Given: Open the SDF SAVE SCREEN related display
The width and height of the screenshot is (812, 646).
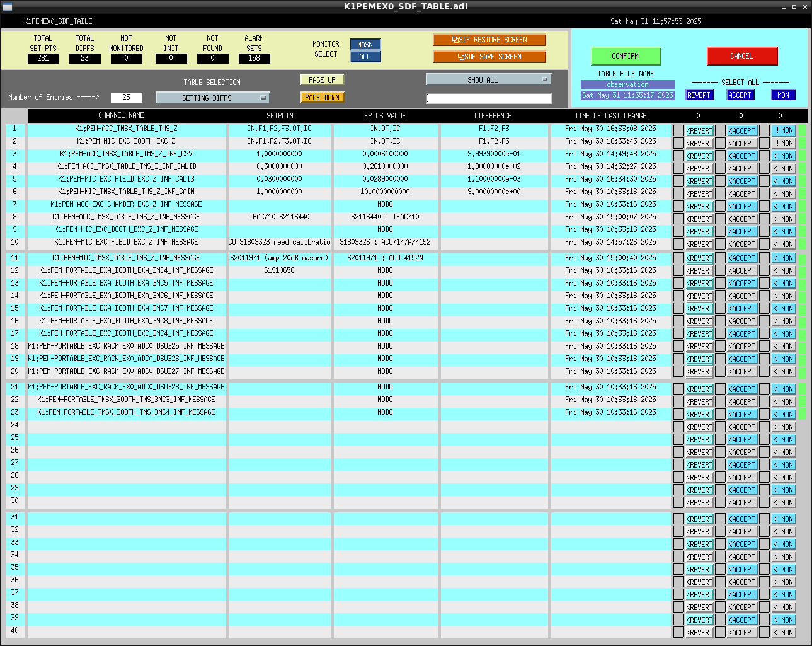Looking at the screenshot, I should [489, 57].
